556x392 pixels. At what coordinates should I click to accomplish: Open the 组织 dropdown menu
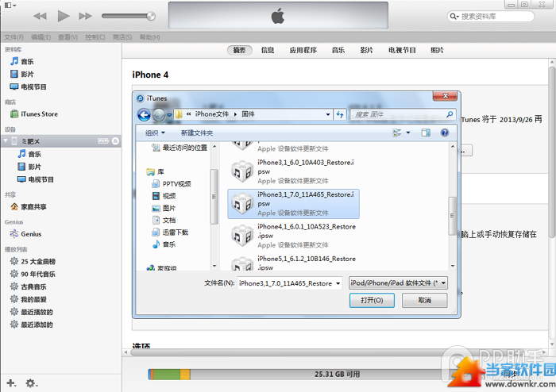click(155, 133)
